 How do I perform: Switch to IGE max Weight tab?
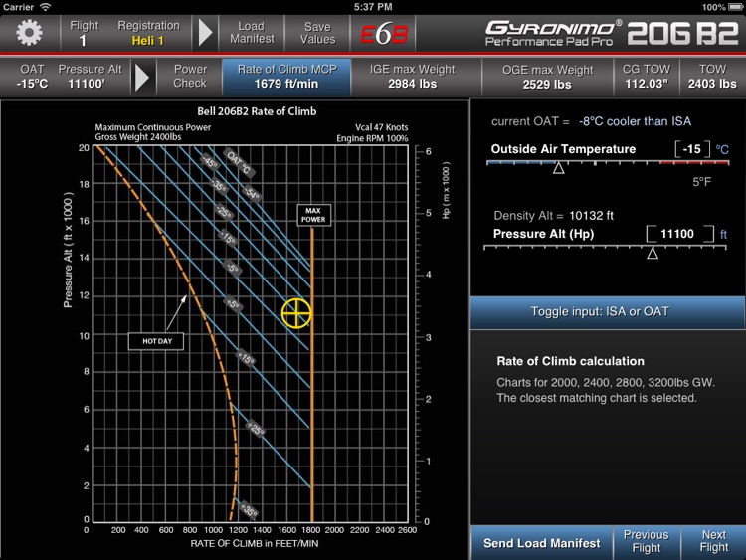coord(412,77)
